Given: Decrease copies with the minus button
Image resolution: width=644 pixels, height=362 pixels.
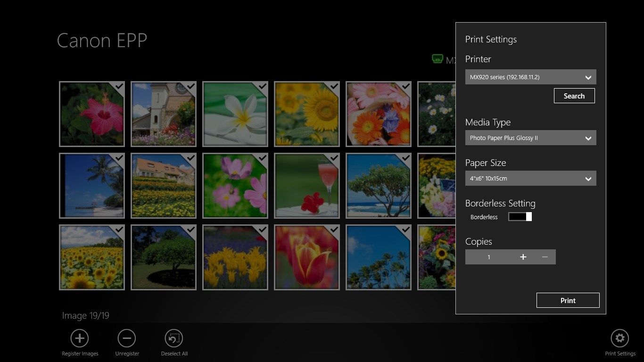Looking at the screenshot, I should (545, 257).
